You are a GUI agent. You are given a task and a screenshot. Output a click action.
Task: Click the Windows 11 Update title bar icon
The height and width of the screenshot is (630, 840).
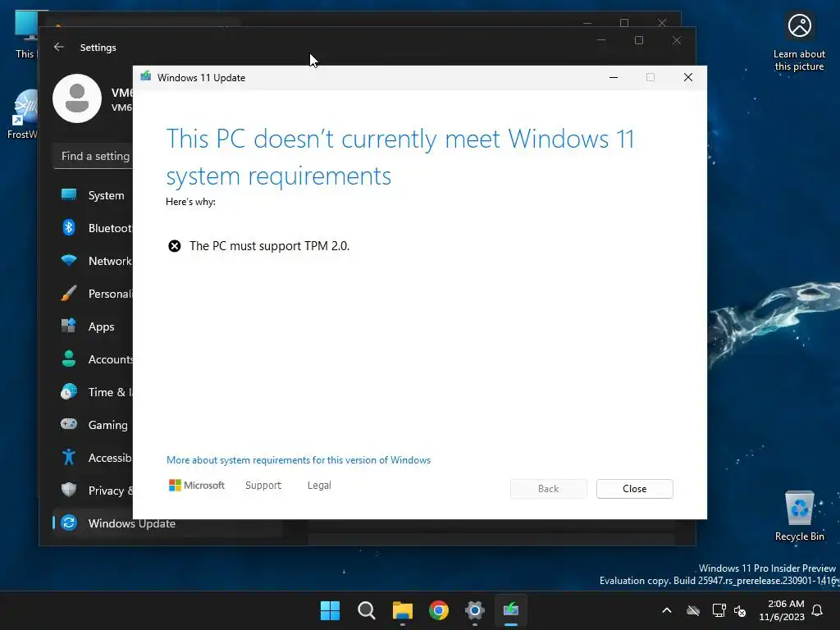(146, 76)
